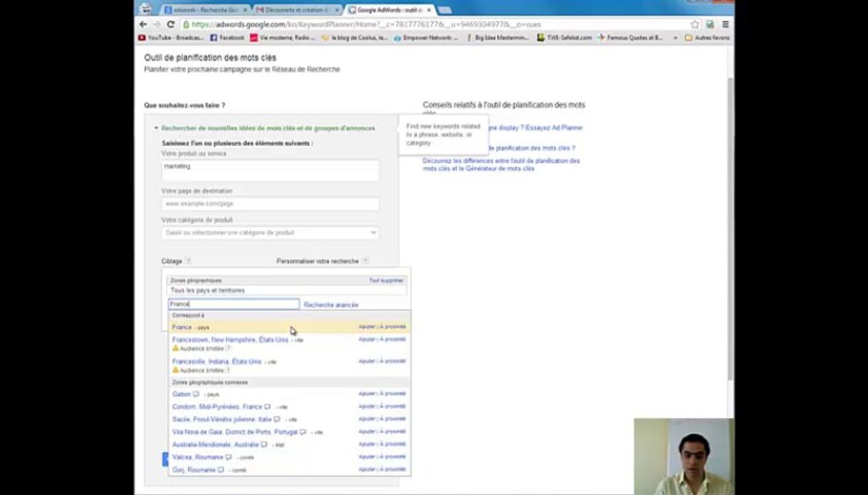Click the speech bubble icon next to Condom, Midi-Pyrénées
The height and width of the screenshot is (495, 868).
point(267,406)
